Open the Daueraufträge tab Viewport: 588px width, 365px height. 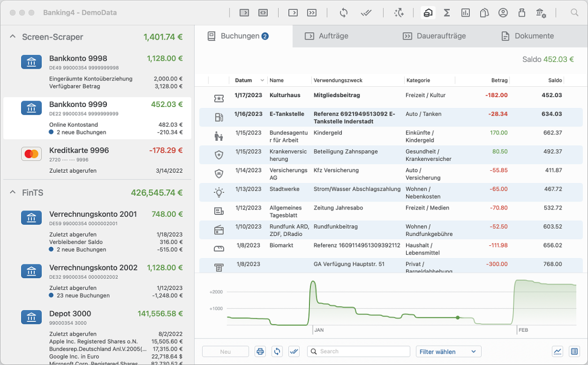tap(434, 36)
